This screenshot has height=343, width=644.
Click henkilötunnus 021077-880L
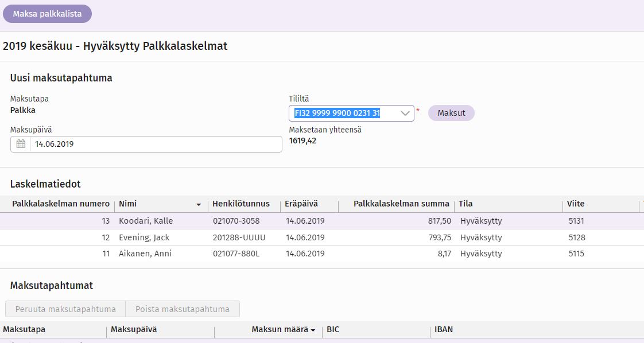(x=236, y=254)
